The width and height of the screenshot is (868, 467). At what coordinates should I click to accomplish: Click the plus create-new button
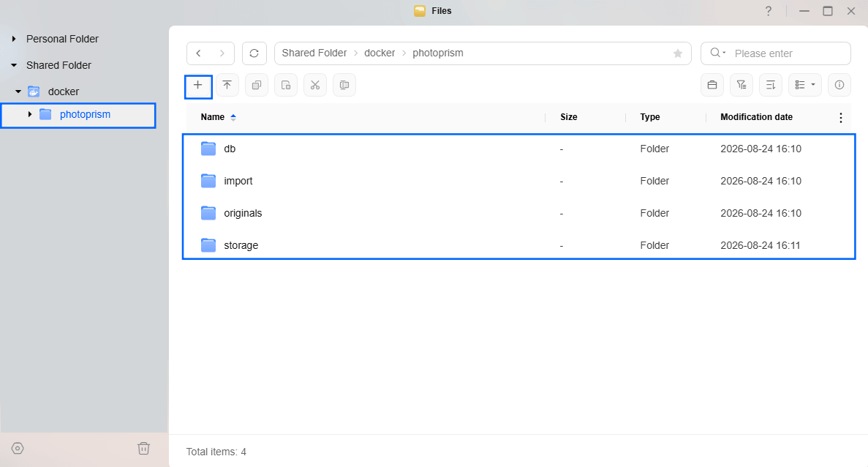(197, 86)
